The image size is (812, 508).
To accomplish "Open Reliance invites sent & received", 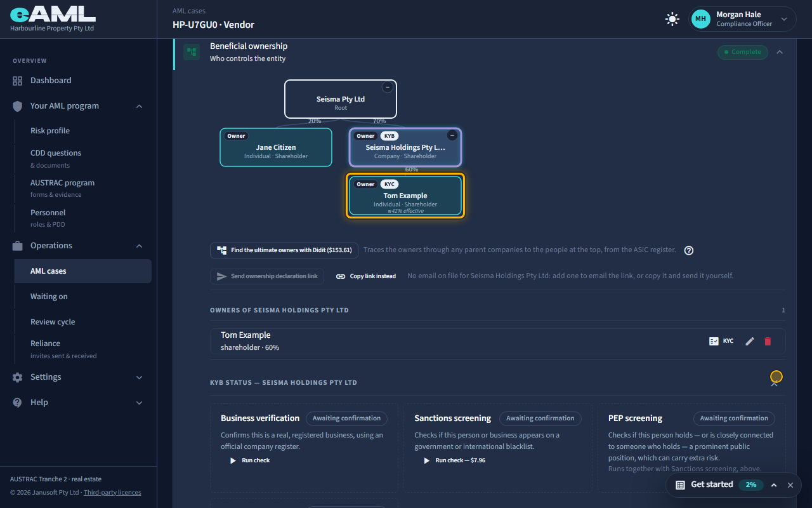I will [83, 349].
